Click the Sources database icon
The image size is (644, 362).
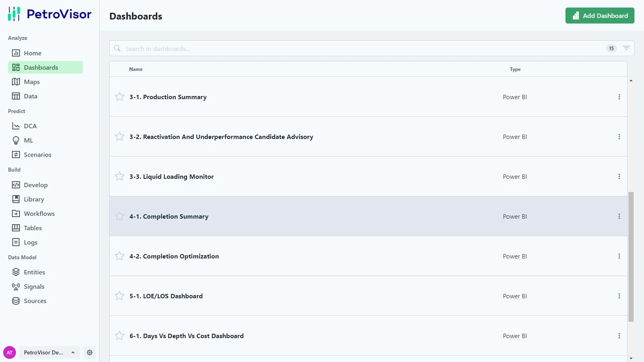tap(16, 301)
